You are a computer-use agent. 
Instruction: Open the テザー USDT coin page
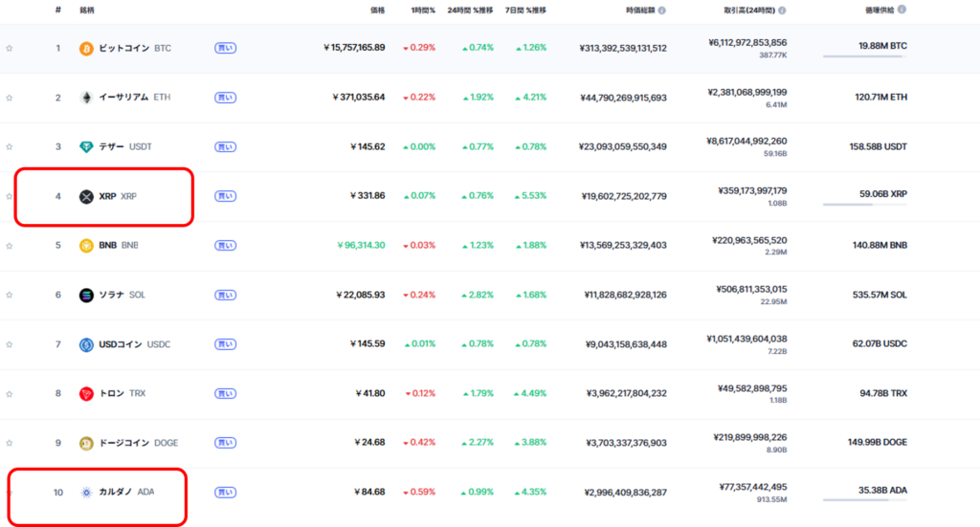(x=125, y=146)
